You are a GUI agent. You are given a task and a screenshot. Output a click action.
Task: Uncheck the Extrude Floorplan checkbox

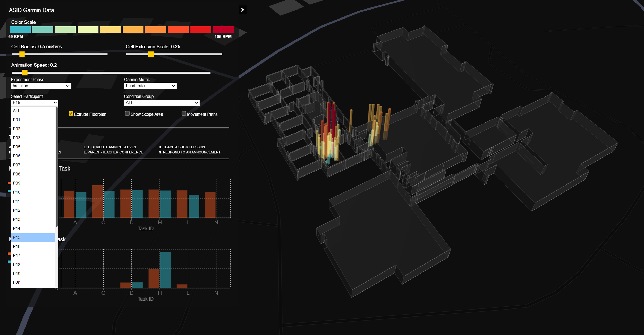(x=71, y=114)
